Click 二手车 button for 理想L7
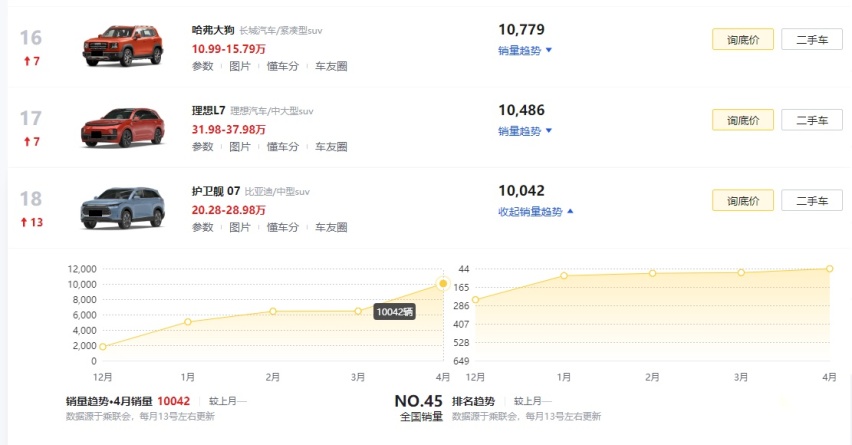The image size is (852, 445). pos(812,120)
